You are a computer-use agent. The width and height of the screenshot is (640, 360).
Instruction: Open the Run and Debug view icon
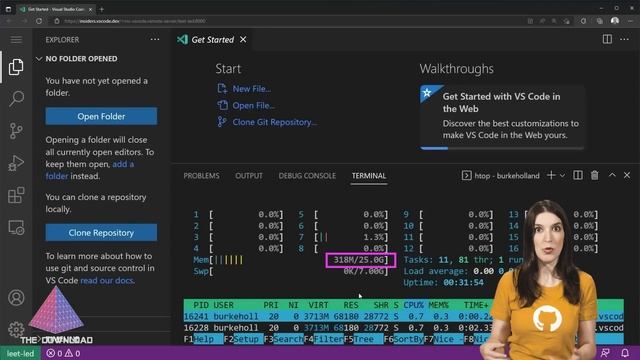pyautogui.click(x=16, y=163)
